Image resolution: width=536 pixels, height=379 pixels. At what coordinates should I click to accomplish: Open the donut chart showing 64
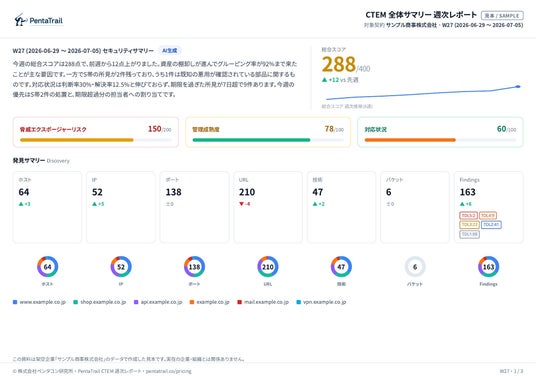pos(48,267)
